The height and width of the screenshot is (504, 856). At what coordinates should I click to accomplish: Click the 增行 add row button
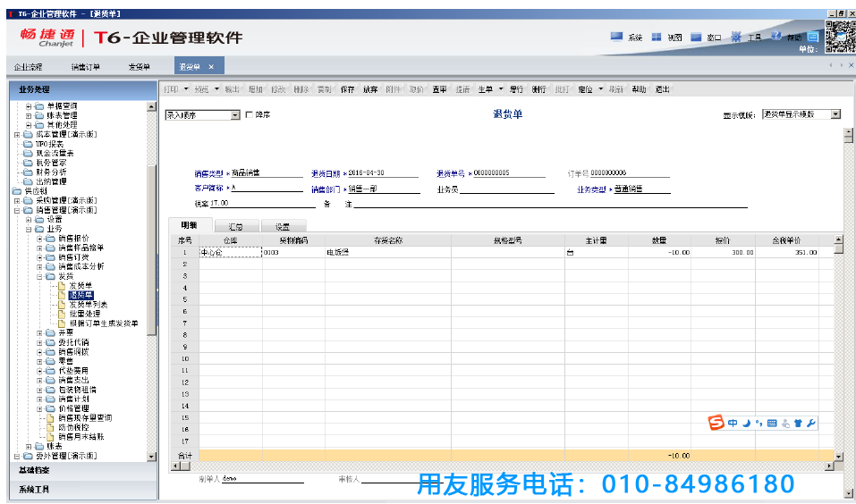click(x=516, y=88)
